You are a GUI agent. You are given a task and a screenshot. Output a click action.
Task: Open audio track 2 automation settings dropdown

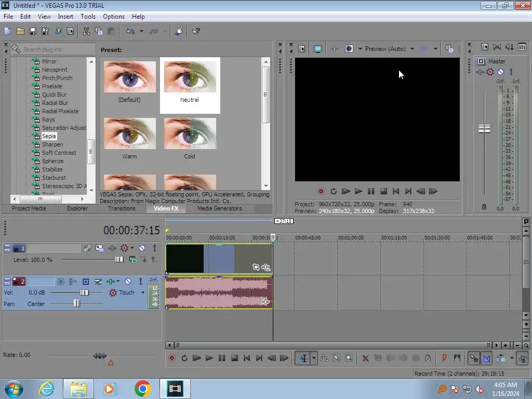(x=118, y=281)
